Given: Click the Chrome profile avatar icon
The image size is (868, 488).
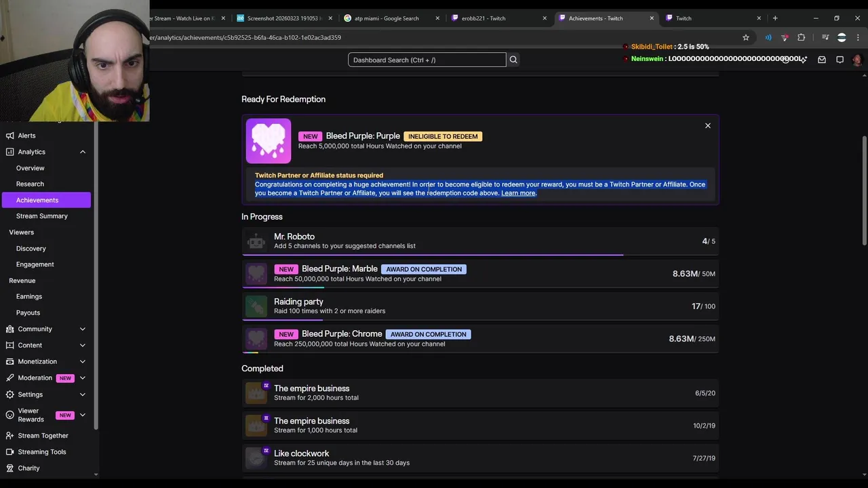Looking at the screenshot, I should 842,37.
